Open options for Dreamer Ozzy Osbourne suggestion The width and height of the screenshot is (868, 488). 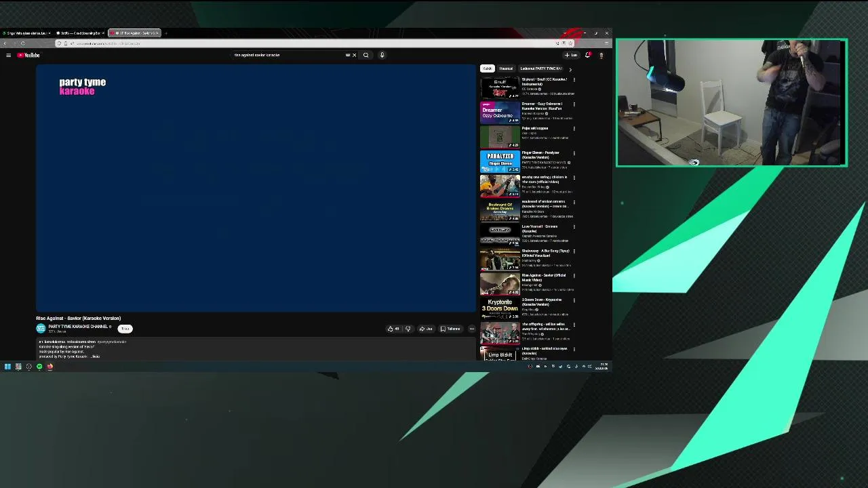click(x=574, y=104)
